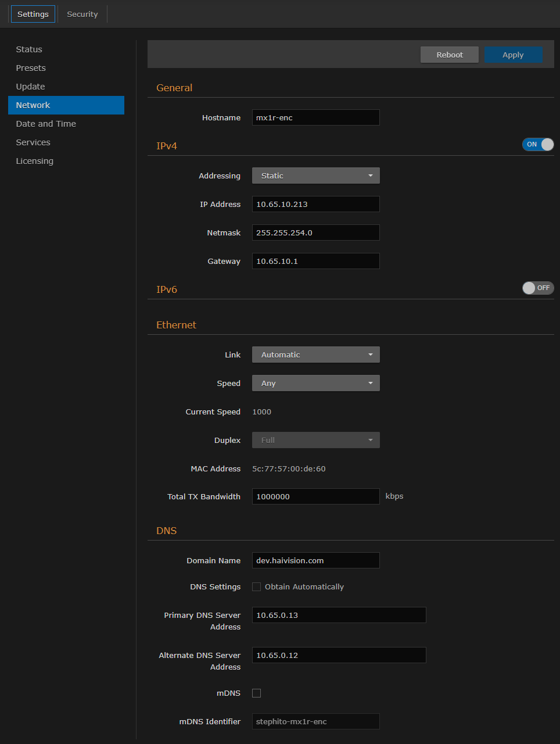This screenshot has width=560, height=744.
Task: Open the Update section
Action: point(30,87)
